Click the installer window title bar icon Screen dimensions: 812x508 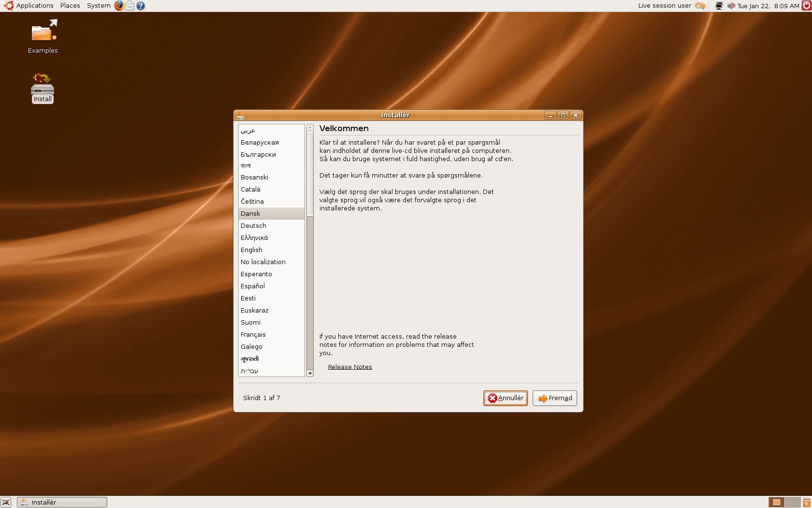point(240,115)
